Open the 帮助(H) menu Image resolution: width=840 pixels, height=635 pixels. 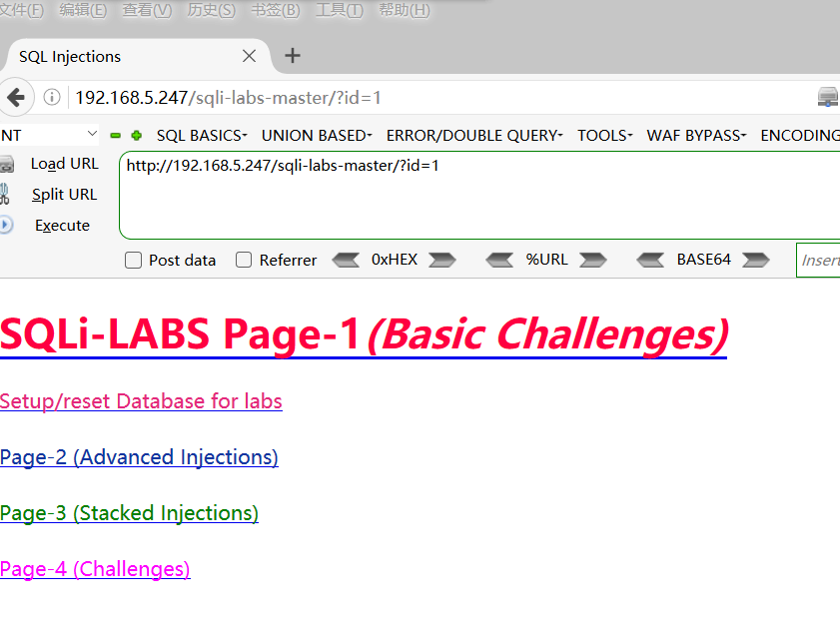[405, 10]
